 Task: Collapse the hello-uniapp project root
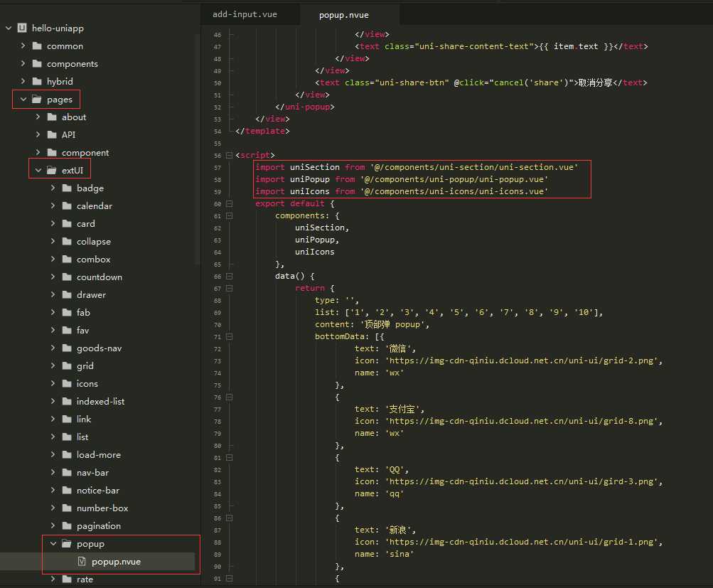9,28
